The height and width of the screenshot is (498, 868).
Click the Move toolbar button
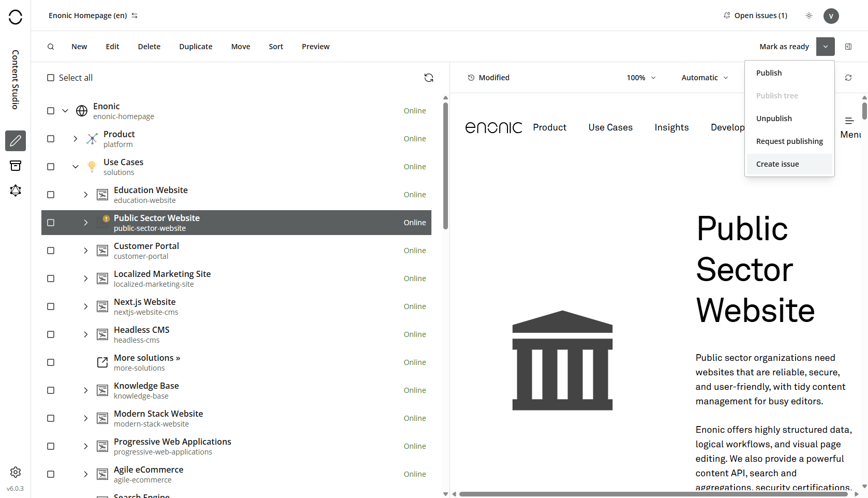pos(241,47)
